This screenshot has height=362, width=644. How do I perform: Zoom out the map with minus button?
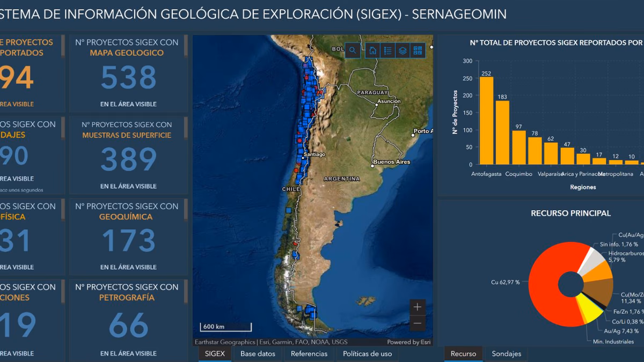coord(418,323)
